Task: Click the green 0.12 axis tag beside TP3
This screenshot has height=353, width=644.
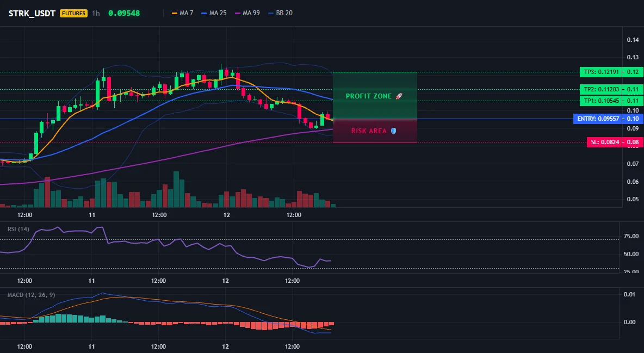Action: pos(633,72)
